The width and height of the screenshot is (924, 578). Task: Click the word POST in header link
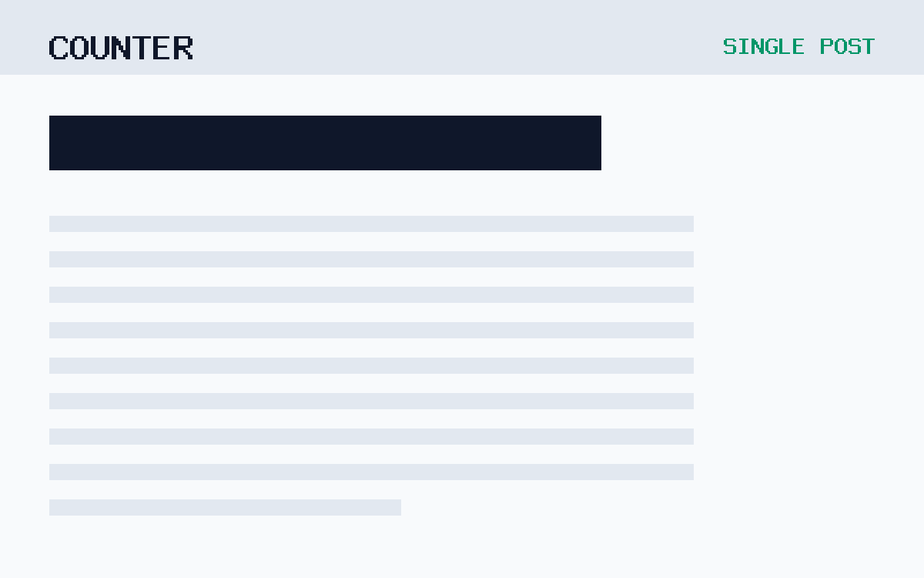click(x=847, y=46)
